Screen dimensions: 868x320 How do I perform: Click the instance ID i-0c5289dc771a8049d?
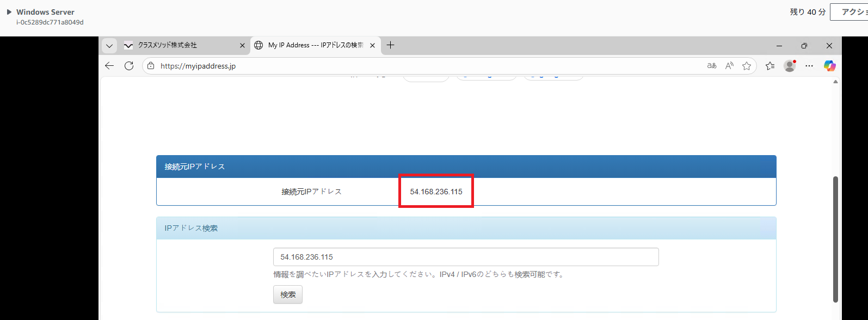coord(50,22)
